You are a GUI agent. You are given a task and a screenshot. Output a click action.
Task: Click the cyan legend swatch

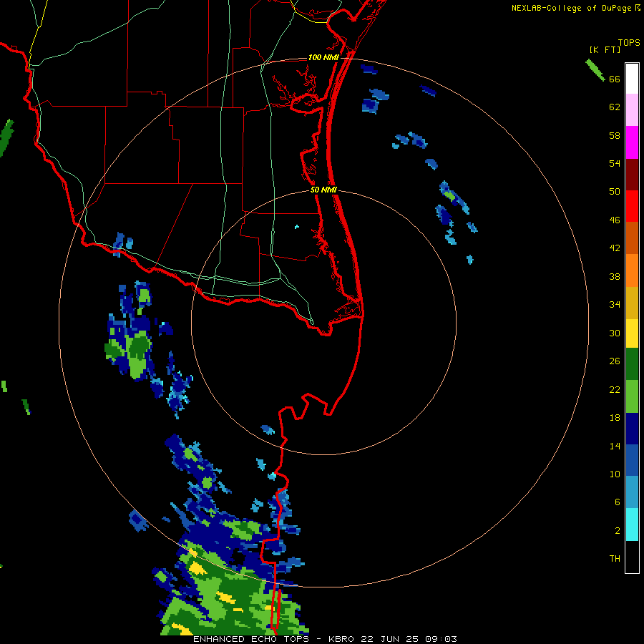click(x=632, y=525)
